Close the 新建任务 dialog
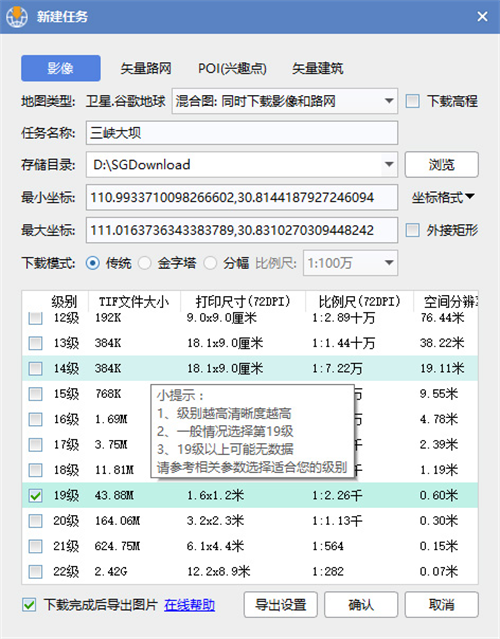The height and width of the screenshot is (639, 500). [x=482, y=17]
